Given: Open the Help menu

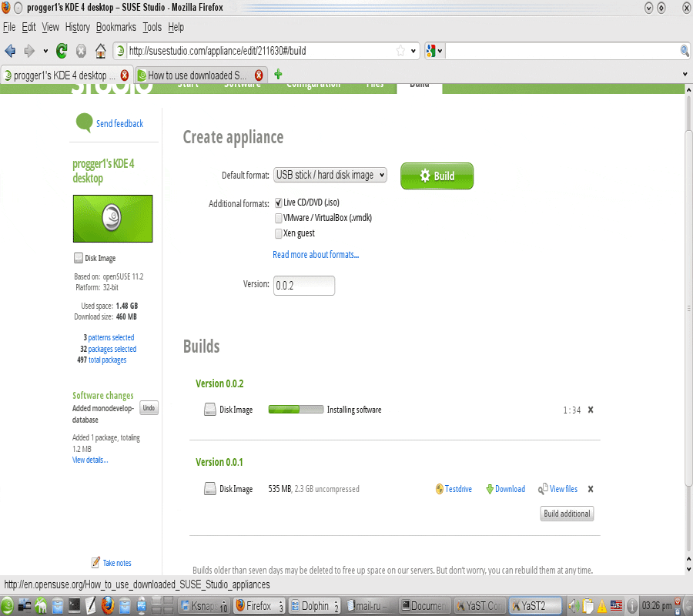Looking at the screenshot, I should click(176, 28).
